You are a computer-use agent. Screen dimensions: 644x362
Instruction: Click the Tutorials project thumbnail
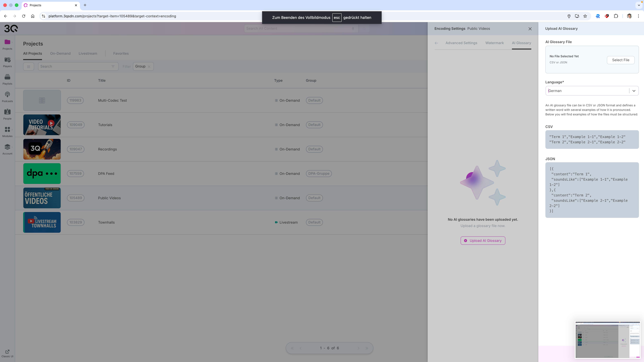42,125
